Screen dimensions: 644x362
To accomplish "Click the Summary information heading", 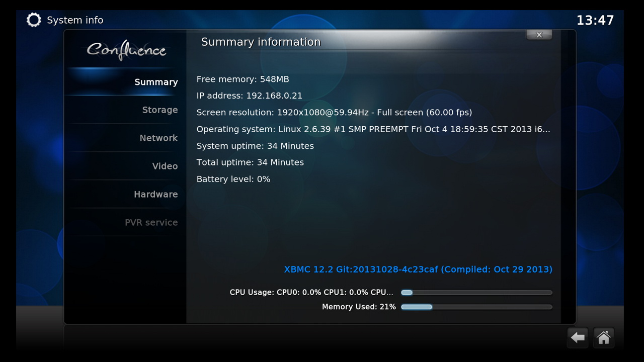I will point(261,42).
